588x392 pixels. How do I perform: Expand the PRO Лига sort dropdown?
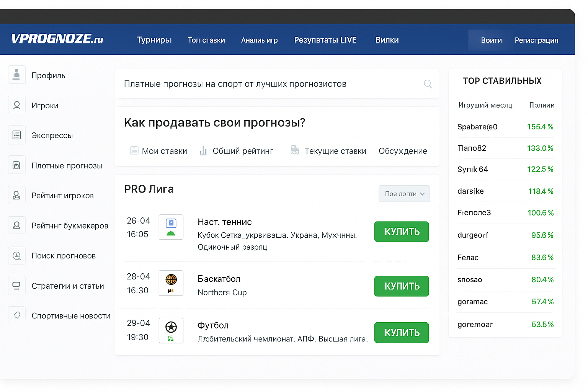pyautogui.click(x=404, y=194)
